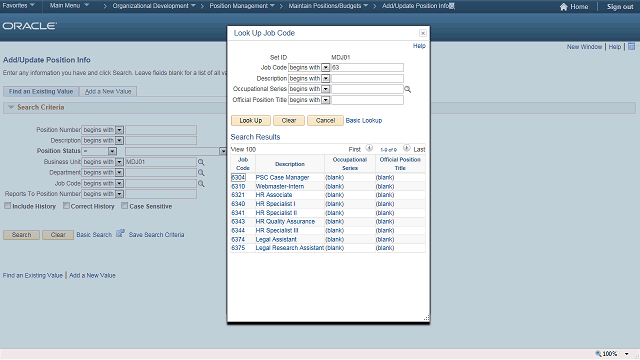Collapse the Search Criteria section
640x360 pixels.
[x=11, y=107]
